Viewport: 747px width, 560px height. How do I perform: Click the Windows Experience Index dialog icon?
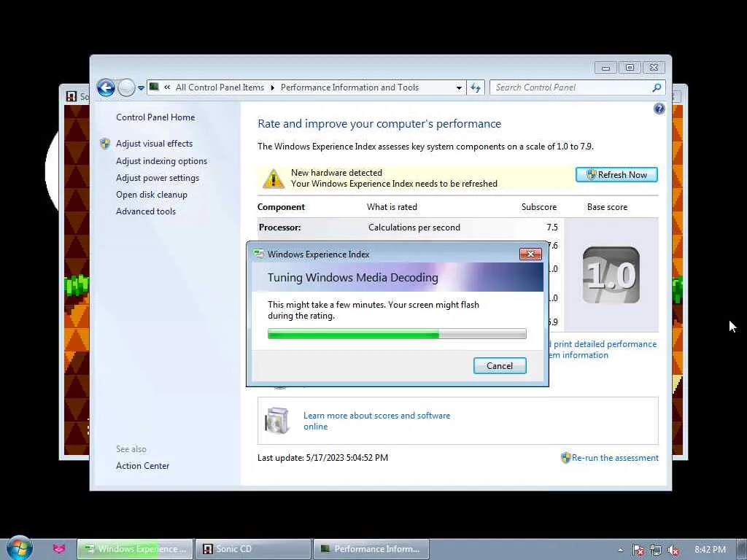point(259,254)
